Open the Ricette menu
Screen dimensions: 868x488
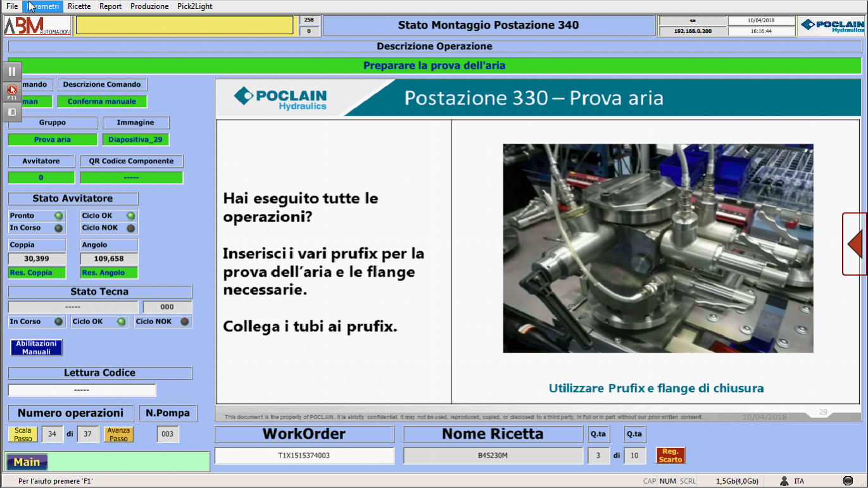(79, 6)
